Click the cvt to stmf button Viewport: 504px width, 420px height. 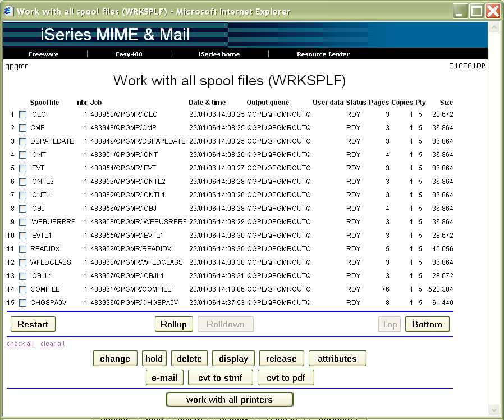(x=221, y=377)
